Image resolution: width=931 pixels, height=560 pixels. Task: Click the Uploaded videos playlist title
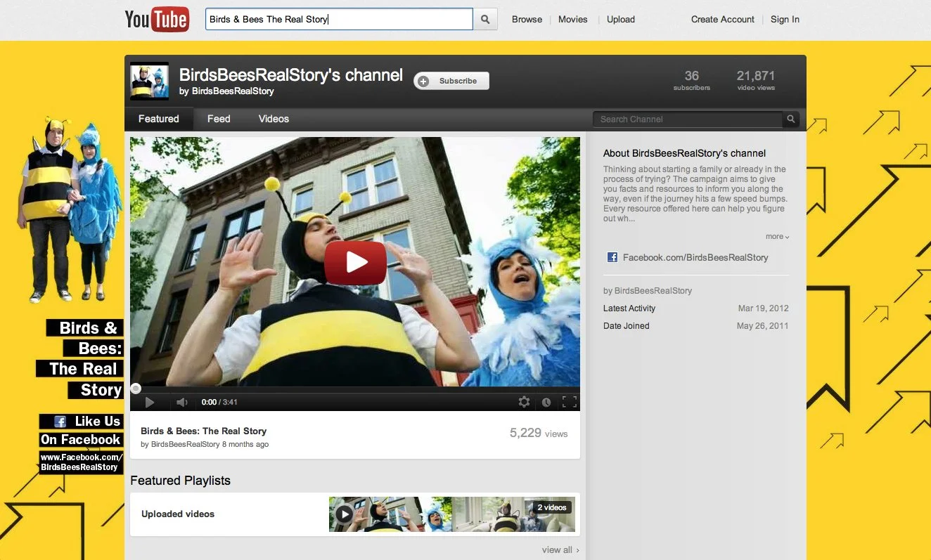178,514
